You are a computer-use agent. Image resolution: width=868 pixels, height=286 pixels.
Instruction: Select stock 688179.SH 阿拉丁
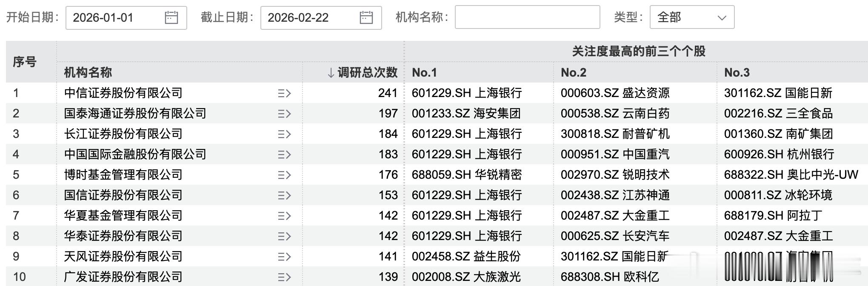coord(773,216)
